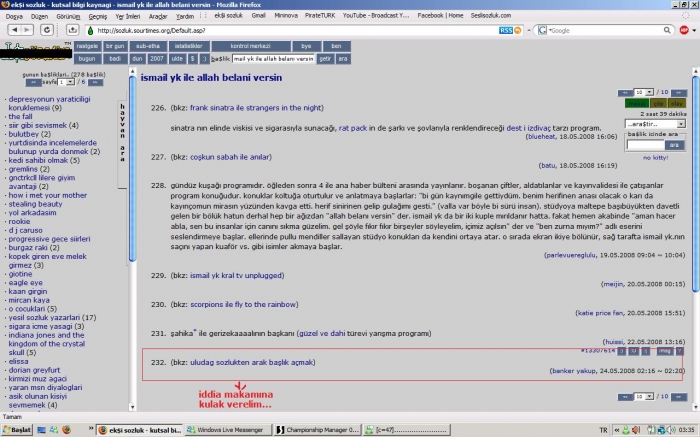Image resolution: width=700 pixels, height=437 pixels.
Task: Open the Yer İmleri menu
Action: (x=128, y=16)
